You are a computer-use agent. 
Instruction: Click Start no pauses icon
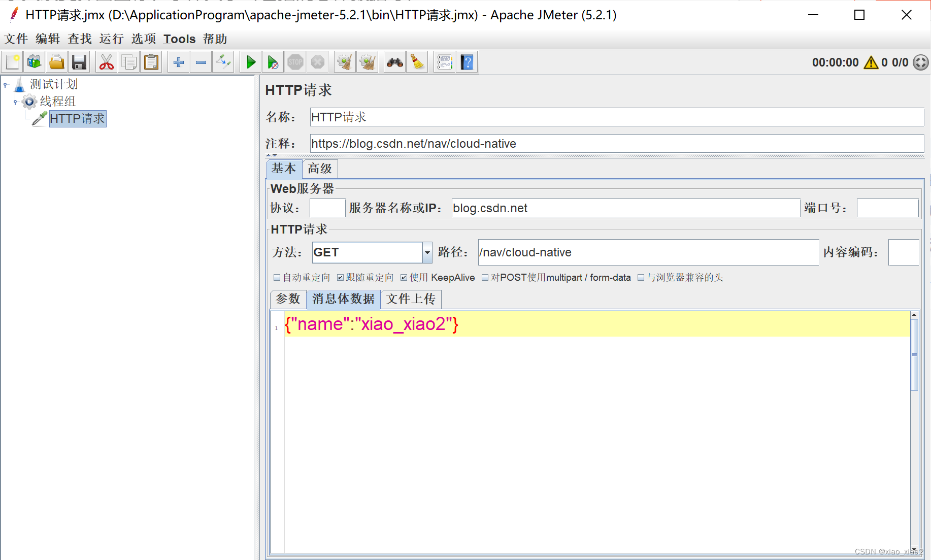pos(273,62)
